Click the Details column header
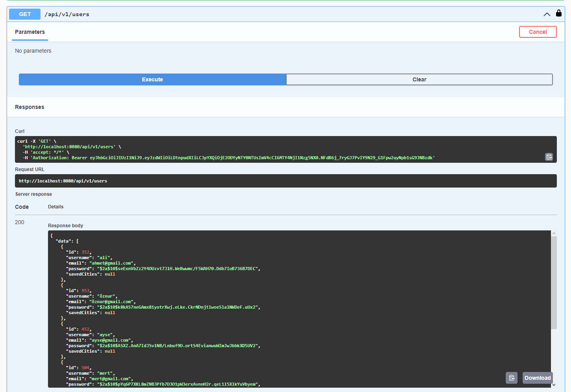Image resolution: width=571 pixels, height=392 pixels. [55, 207]
